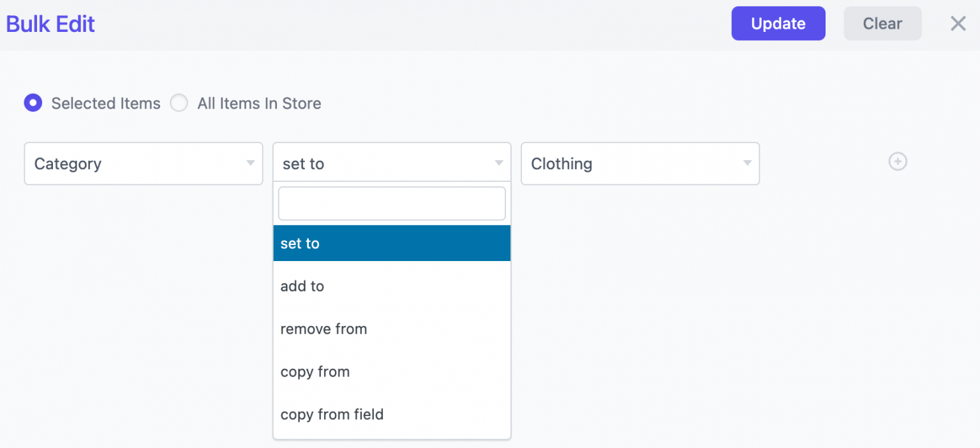Choose the All Items In Store option
This screenshot has height=448, width=980.
point(179,103)
